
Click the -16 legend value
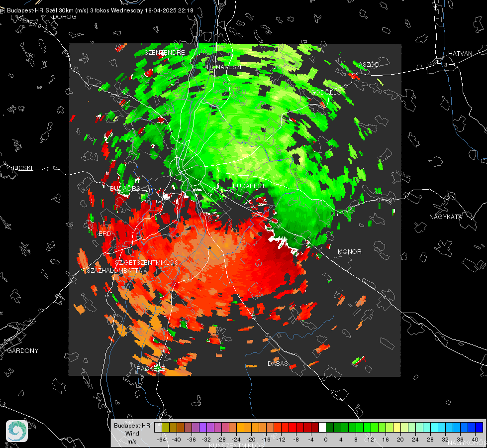click(266, 440)
